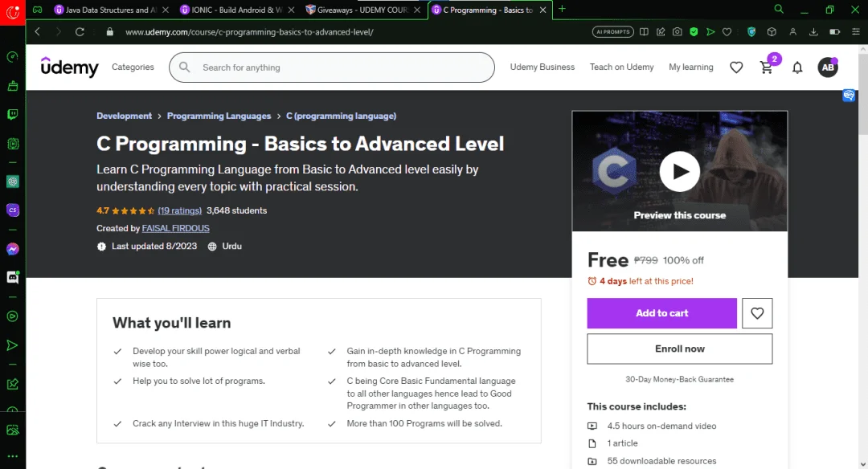
Task: Open the blue chat extension bubble icon
Action: (x=849, y=96)
